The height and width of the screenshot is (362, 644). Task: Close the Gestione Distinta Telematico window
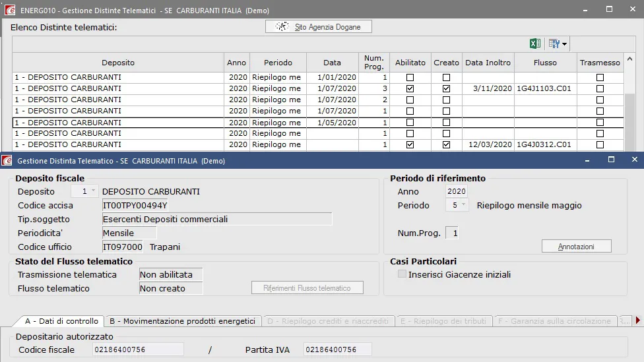point(635,160)
